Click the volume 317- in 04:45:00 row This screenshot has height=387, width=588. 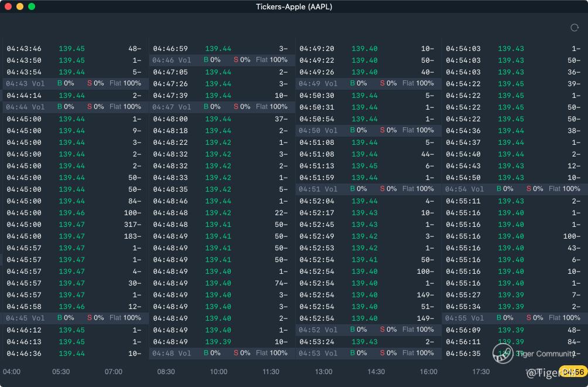click(x=133, y=225)
